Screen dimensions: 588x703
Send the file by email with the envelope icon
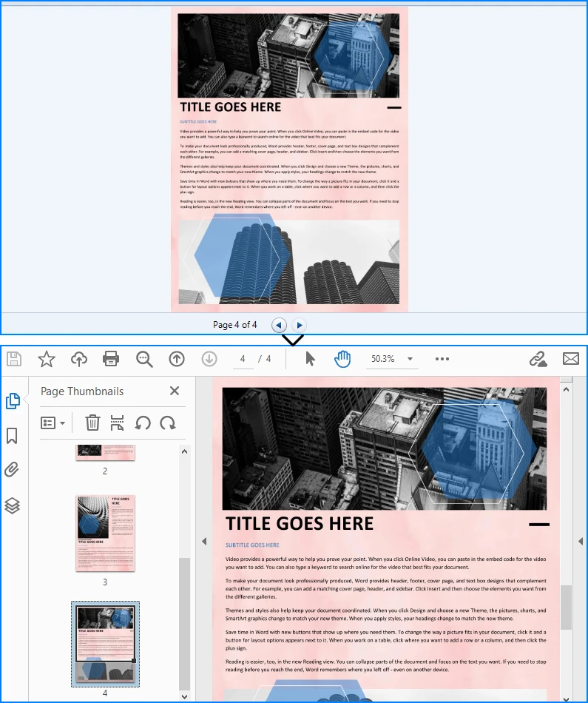tap(570, 359)
